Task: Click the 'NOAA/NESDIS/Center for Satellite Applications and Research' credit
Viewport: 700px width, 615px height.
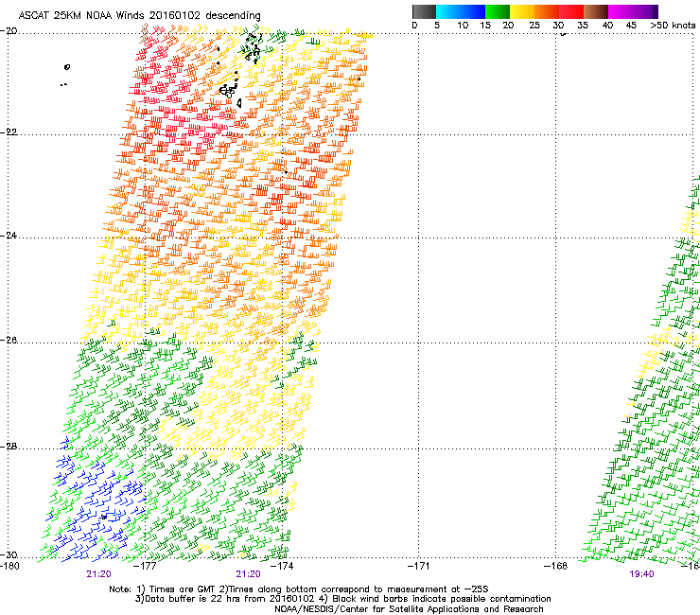Action: 409,609
